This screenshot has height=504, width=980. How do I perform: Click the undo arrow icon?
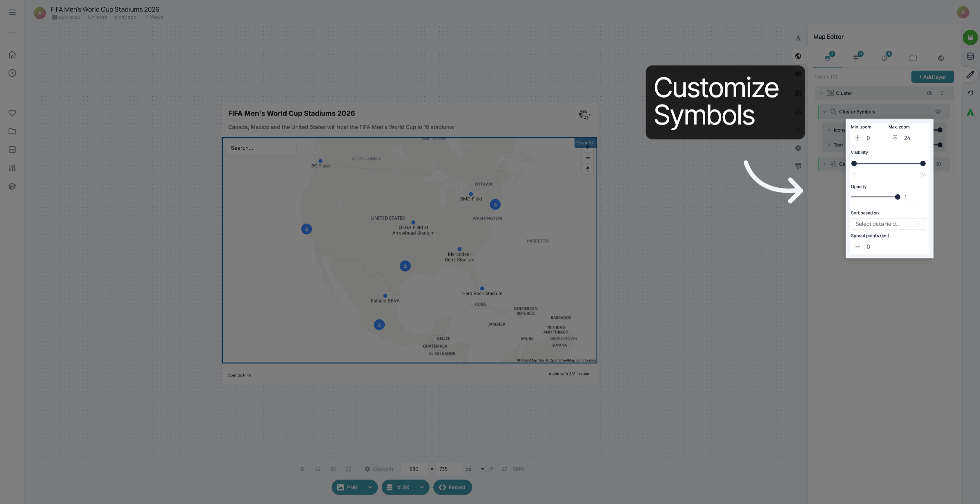pyautogui.click(x=970, y=93)
